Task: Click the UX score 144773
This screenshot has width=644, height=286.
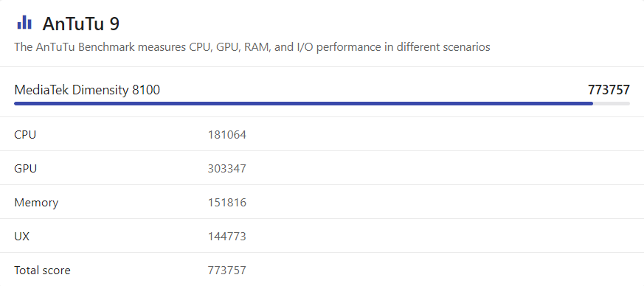Action: [227, 237]
